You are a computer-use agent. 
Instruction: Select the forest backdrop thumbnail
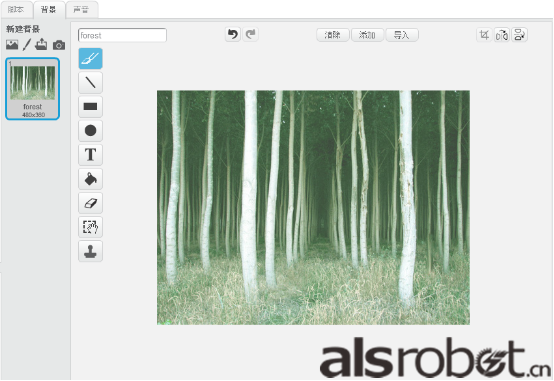click(x=33, y=89)
